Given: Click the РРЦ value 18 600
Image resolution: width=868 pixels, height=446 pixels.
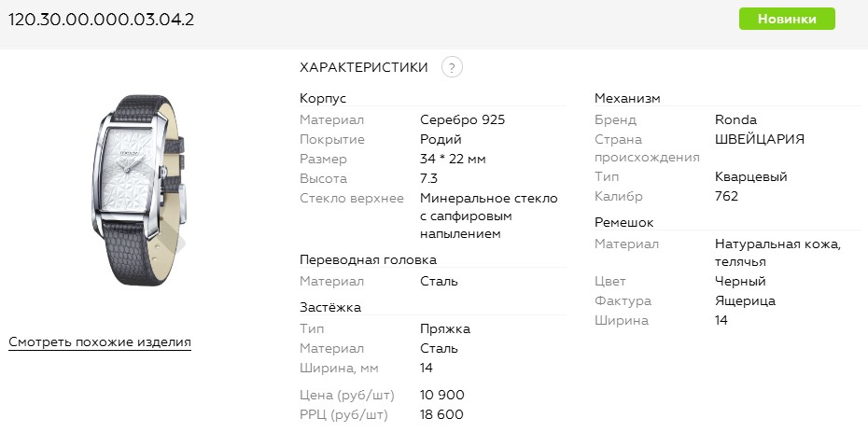Looking at the screenshot, I should [x=441, y=414].
